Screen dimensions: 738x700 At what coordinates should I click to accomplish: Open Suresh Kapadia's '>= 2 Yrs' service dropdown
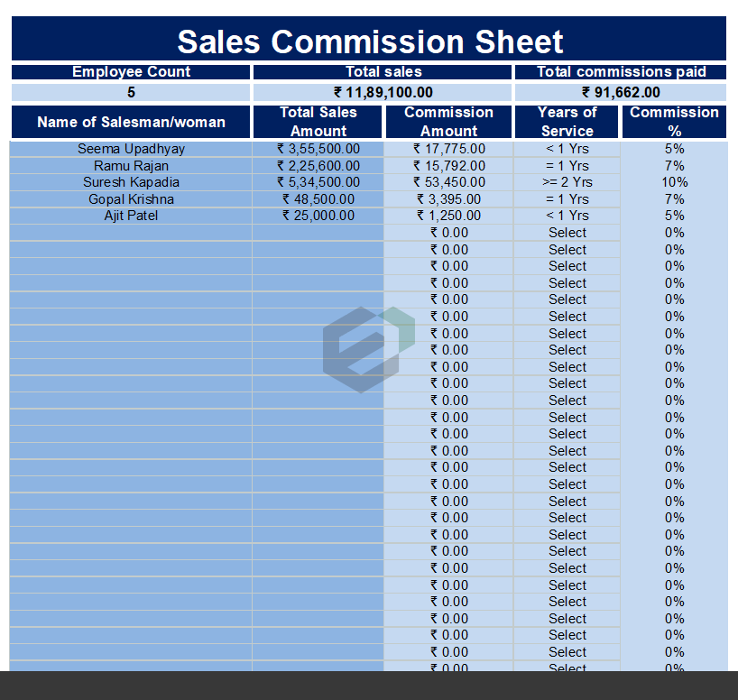point(567,182)
